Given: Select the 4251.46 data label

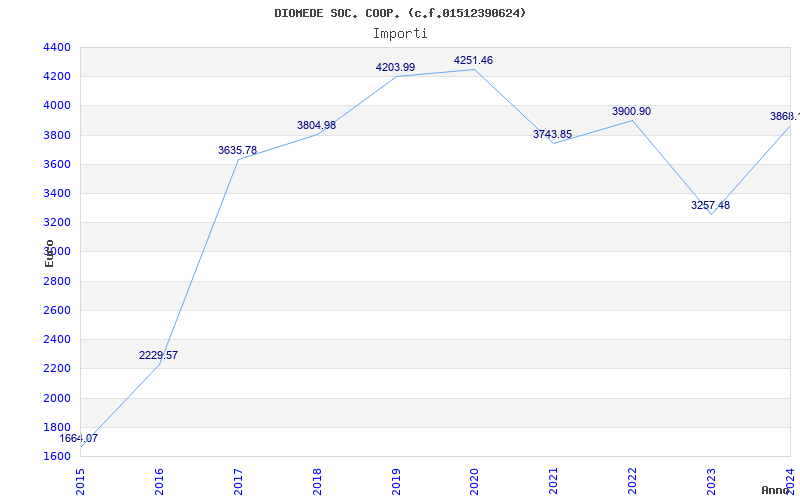Looking at the screenshot, I should coord(473,61).
